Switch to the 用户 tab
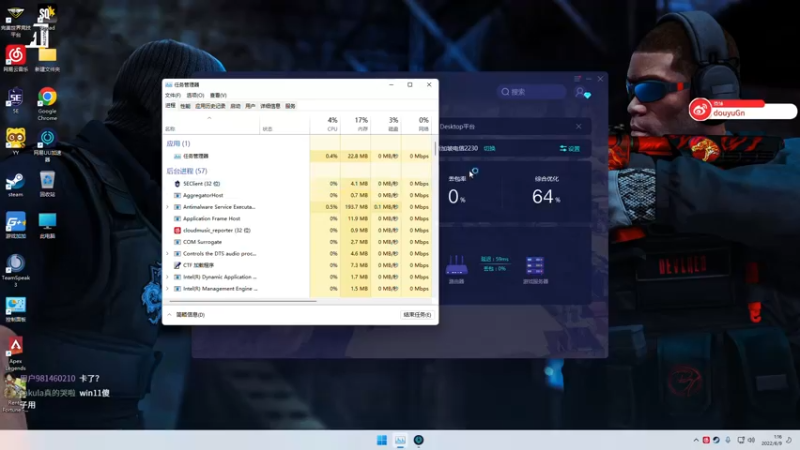Image resolution: width=800 pixels, height=450 pixels. click(x=250, y=106)
